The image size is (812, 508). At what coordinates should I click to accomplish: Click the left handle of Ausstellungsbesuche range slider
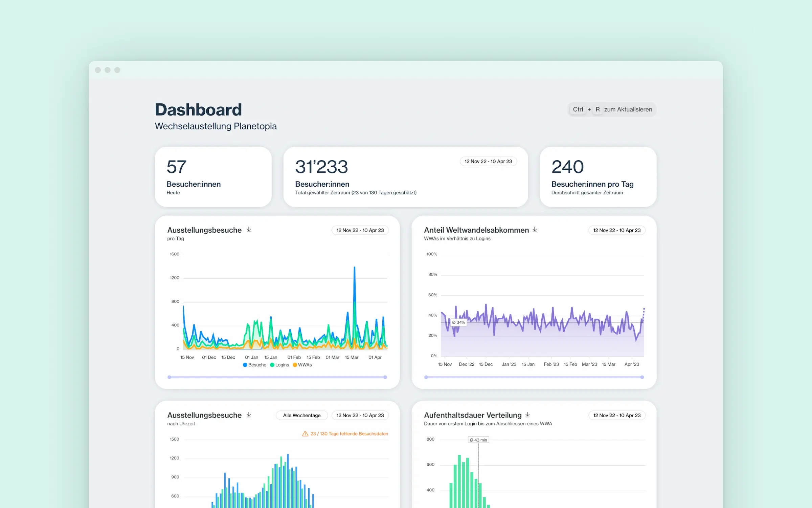coord(170,377)
